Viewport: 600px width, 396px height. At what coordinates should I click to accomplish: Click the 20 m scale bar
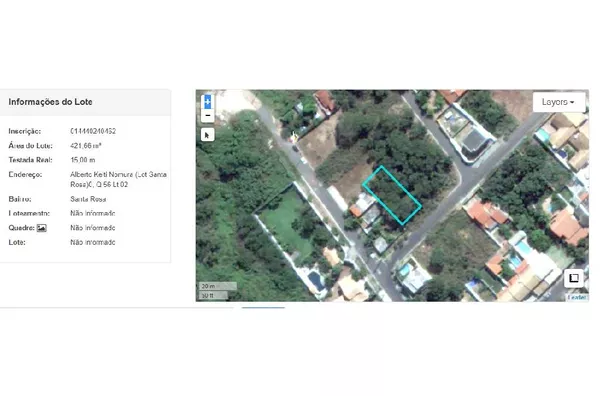[218, 286]
